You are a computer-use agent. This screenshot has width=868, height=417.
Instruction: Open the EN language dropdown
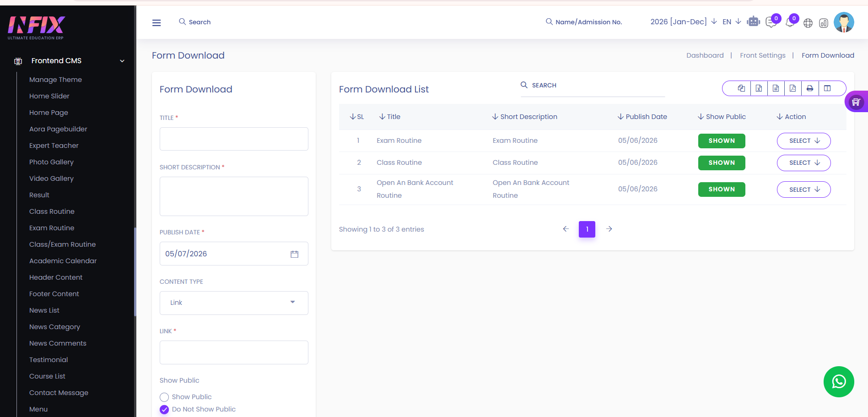pos(732,22)
